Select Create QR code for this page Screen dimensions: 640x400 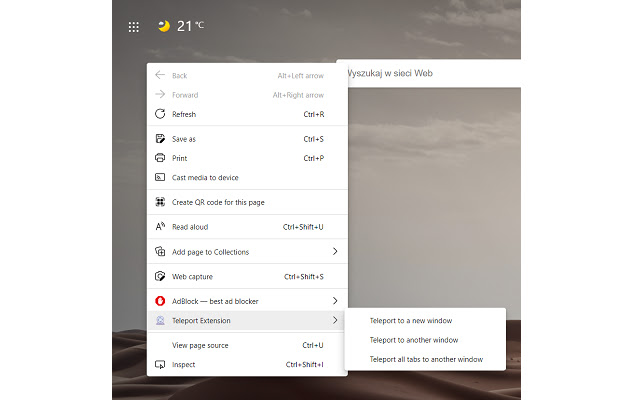(x=247, y=202)
